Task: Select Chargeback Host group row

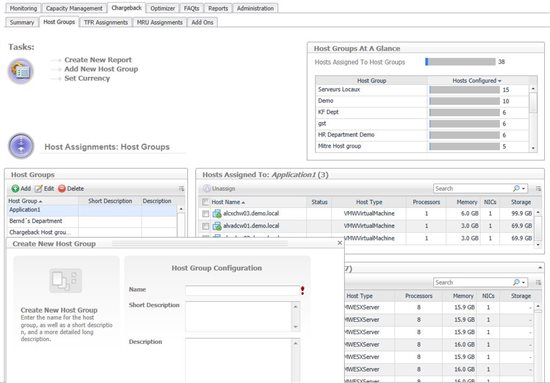Action: coord(92,232)
